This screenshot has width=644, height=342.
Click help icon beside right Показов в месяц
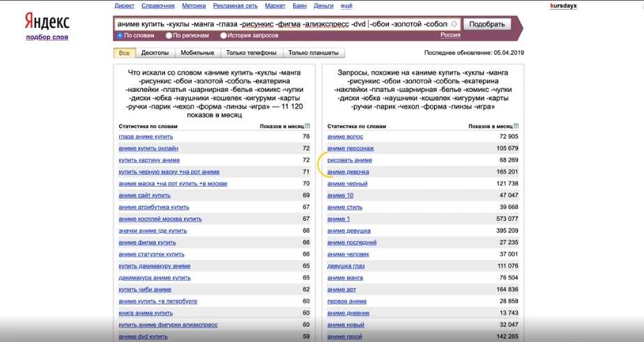[516, 126]
